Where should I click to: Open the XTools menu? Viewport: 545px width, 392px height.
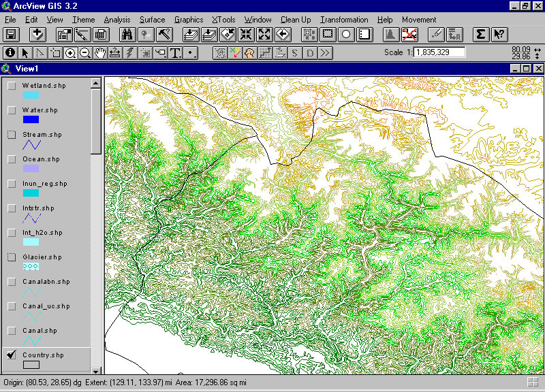tap(223, 20)
